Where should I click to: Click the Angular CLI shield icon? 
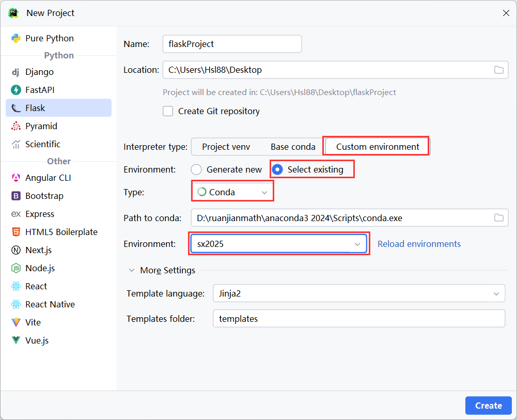[x=16, y=178]
